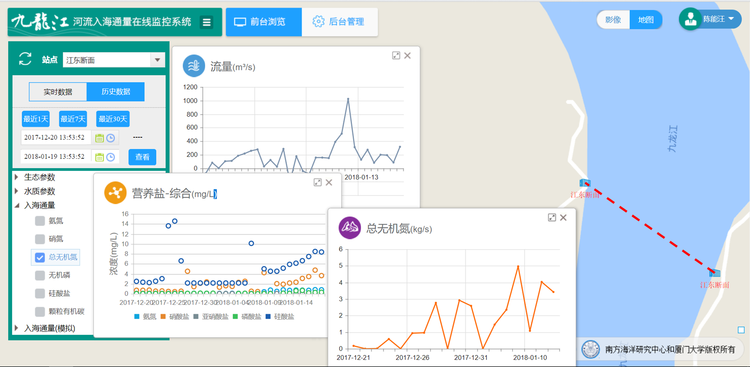Click the 最近7天 button
This screenshot has height=367, width=750.
(73, 119)
